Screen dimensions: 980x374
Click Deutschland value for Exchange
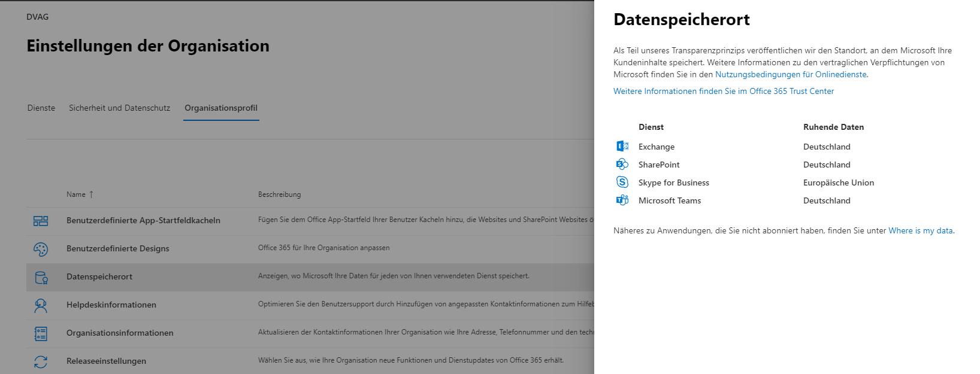pyautogui.click(x=827, y=147)
